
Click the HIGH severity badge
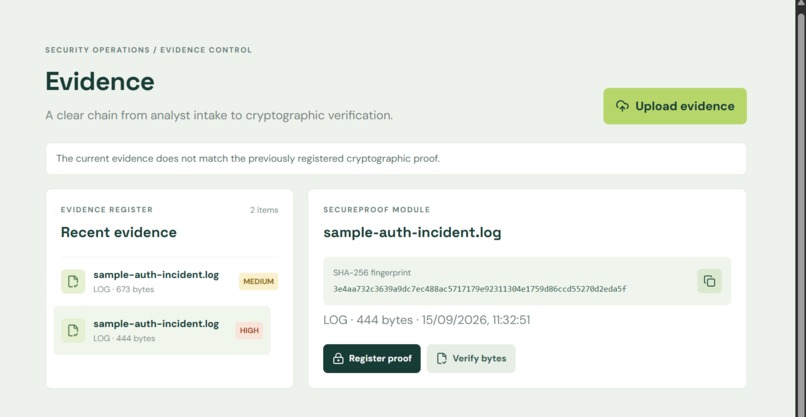[249, 330]
